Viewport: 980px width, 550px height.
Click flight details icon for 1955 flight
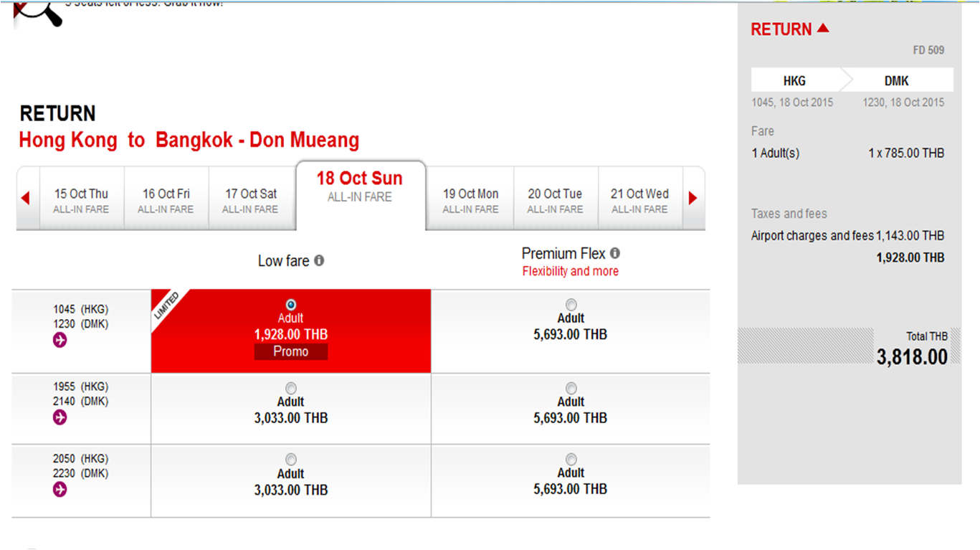pyautogui.click(x=60, y=417)
